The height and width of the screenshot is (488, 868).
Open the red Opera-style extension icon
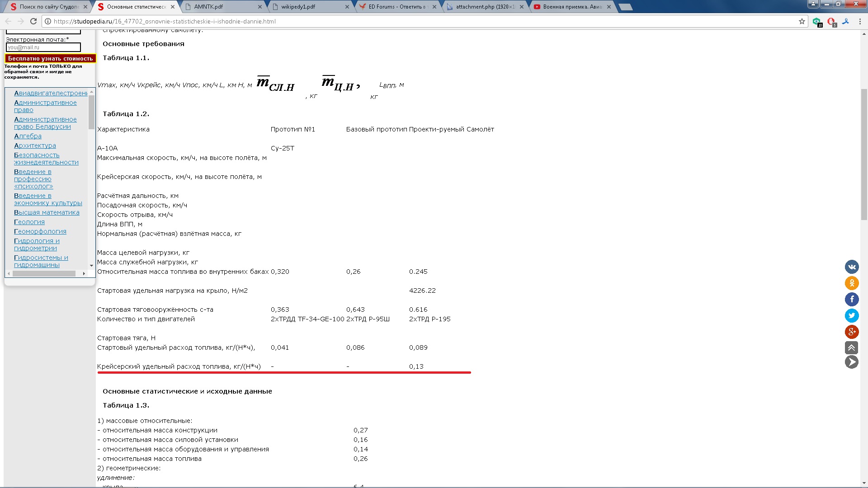[831, 21]
